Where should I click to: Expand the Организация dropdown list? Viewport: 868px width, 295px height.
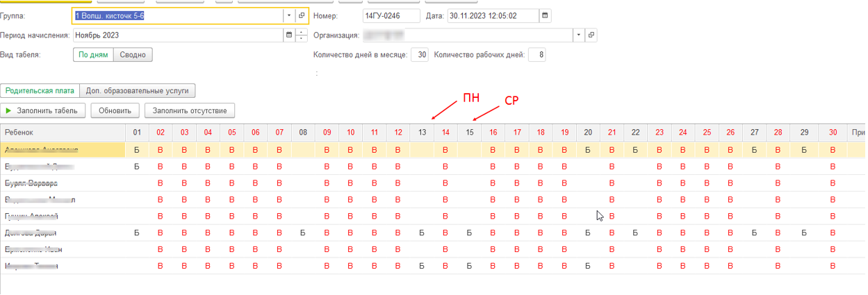(578, 35)
